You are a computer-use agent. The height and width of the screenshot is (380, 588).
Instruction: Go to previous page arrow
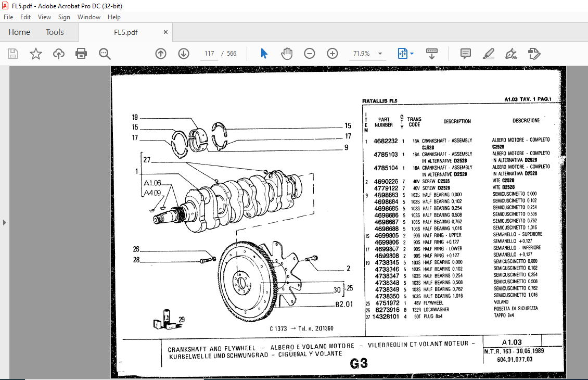(x=161, y=54)
